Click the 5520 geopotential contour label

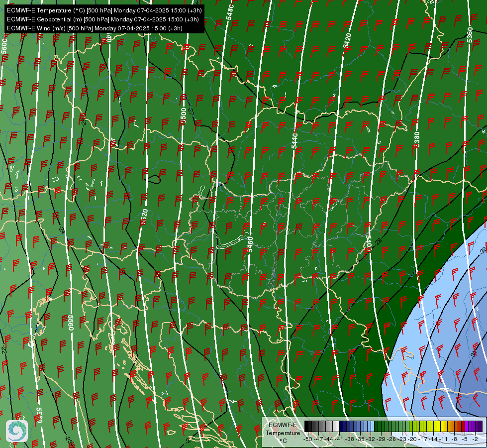point(144,217)
